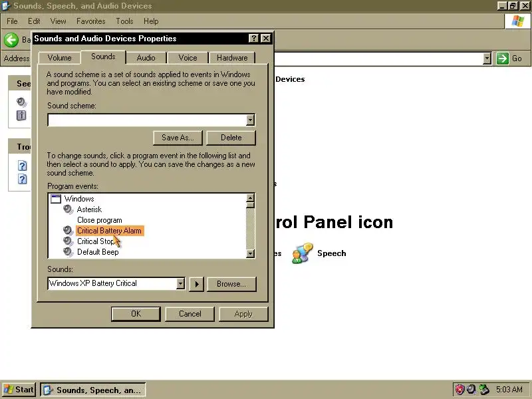Play the selected sound with the arrow button
This screenshot has width=532, height=399.
click(196, 284)
